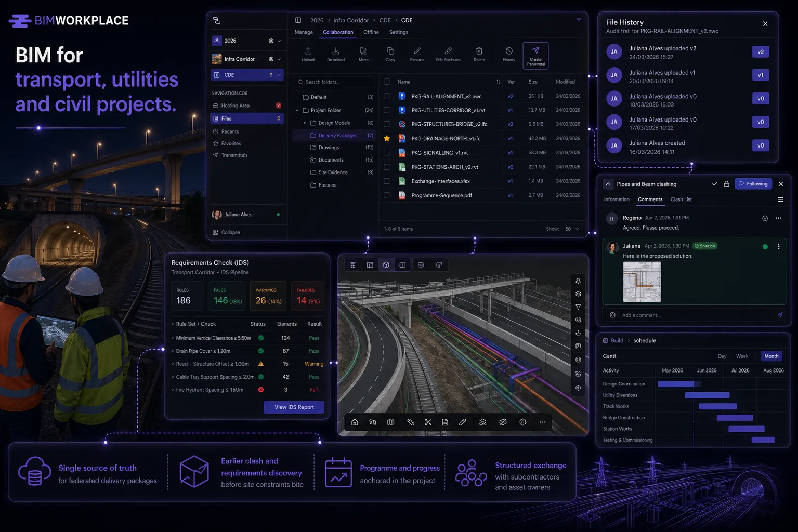
Task: Click the Download toolbar icon
Action: 336,51
